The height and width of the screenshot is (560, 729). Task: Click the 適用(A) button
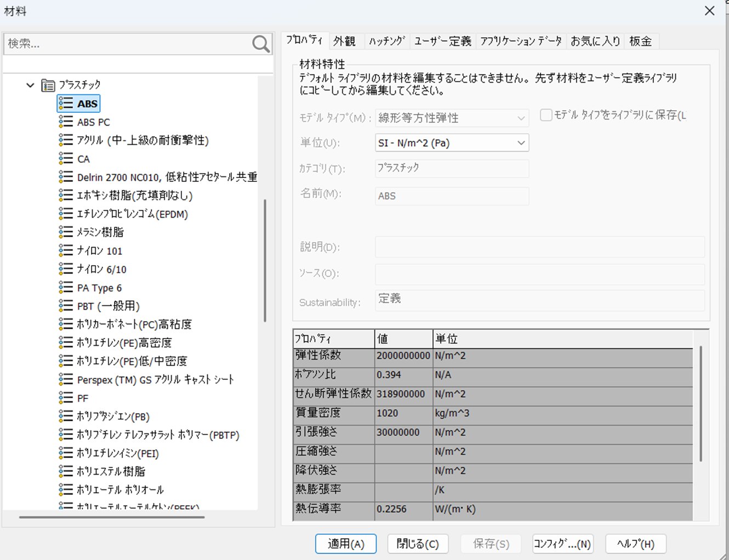click(346, 544)
